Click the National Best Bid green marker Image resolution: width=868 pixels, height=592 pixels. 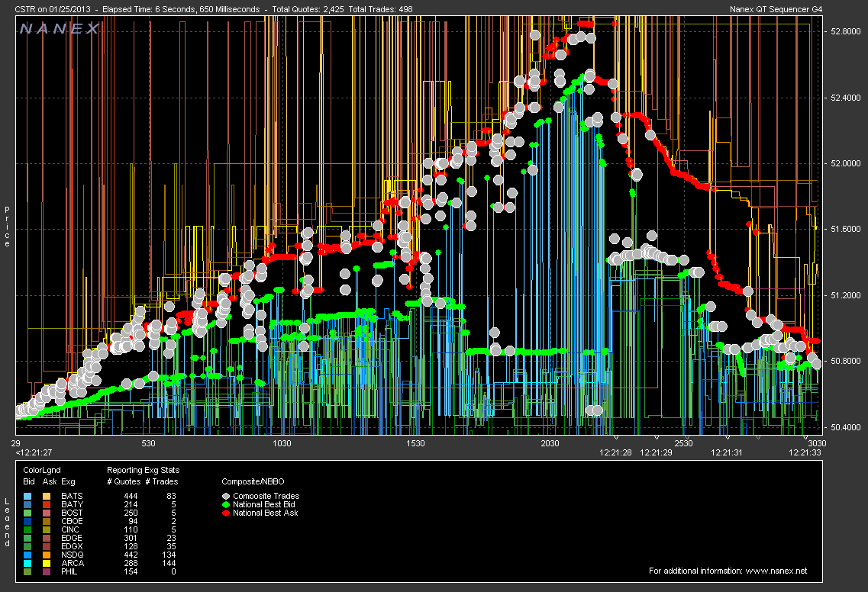pos(226,504)
